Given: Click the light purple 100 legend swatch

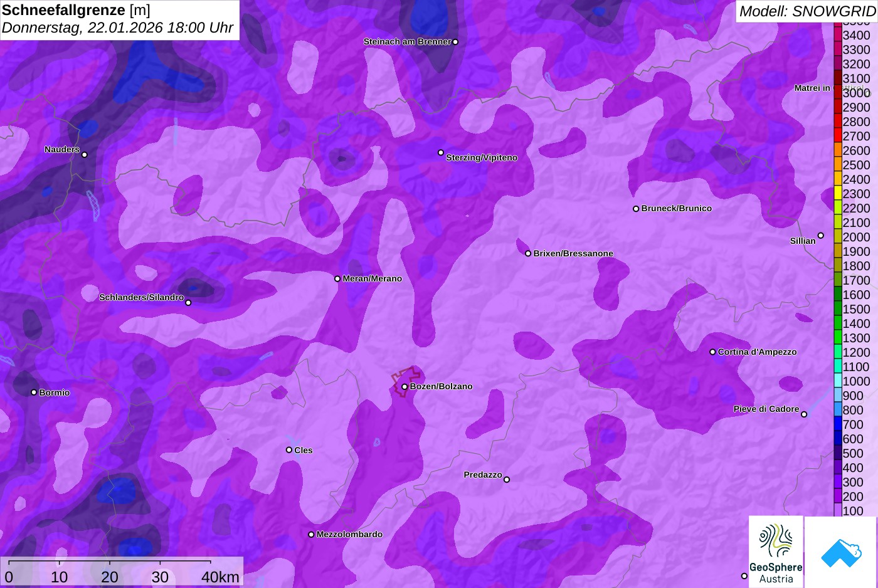Looking at the screenshot, I should tap(838, 511).
